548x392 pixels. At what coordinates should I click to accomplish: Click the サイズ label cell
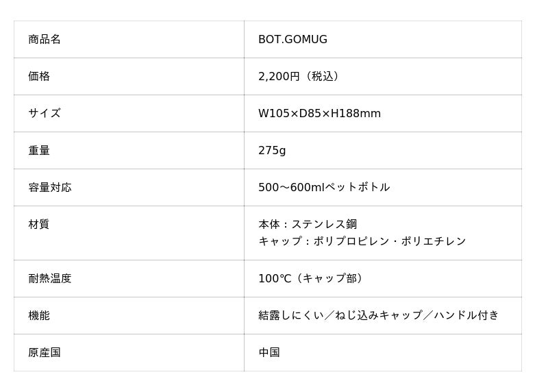pos(45,114)
